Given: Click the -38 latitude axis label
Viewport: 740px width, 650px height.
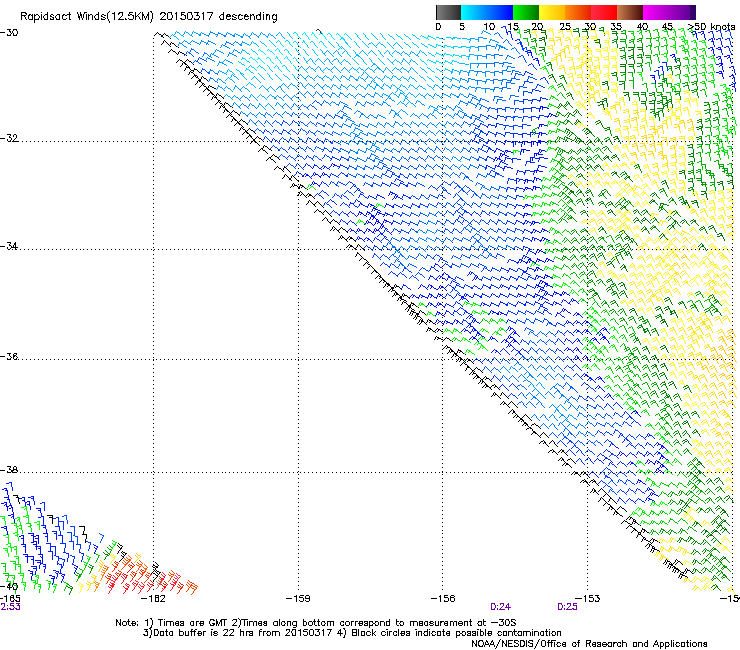Looking at the screenshot, I should [x=9, y=470].
